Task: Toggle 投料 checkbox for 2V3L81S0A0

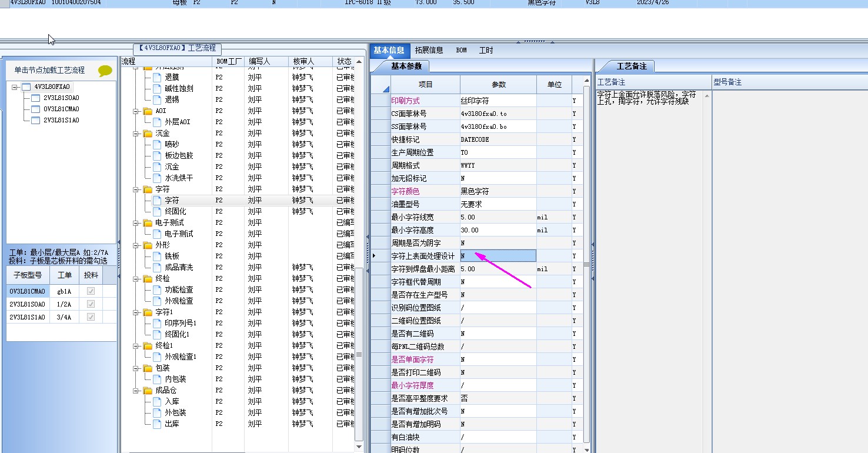Action: [x=91, y=304]
